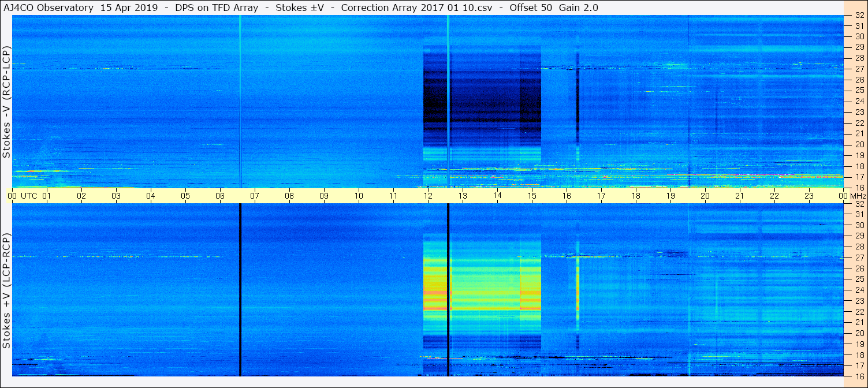
Task: Click the 23 UTC hour label
Action: pos(809,196)
